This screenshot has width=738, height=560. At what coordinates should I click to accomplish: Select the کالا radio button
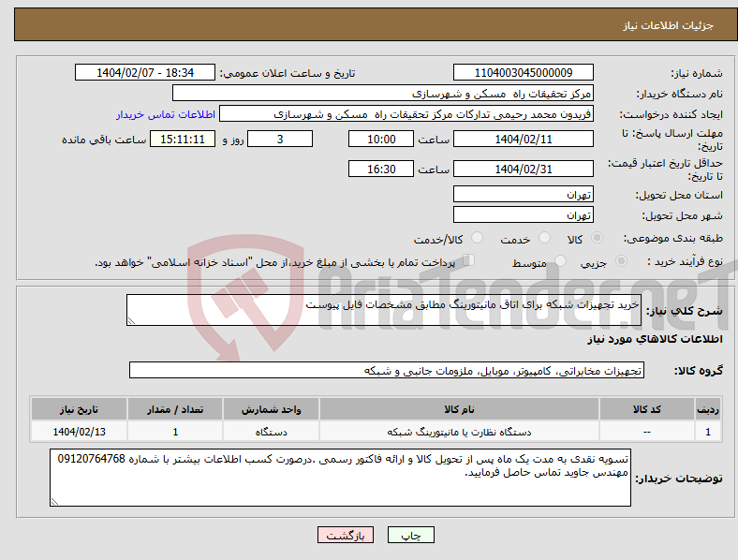597,238
